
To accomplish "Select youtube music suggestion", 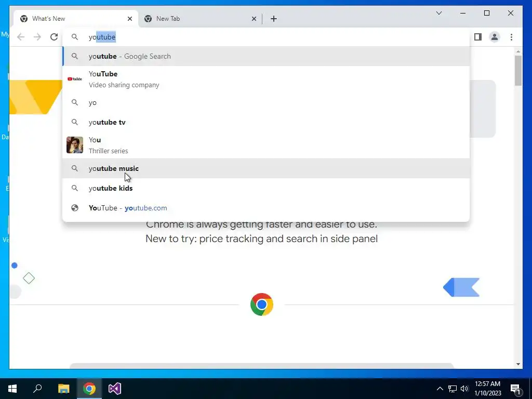I will click(267, 168).
